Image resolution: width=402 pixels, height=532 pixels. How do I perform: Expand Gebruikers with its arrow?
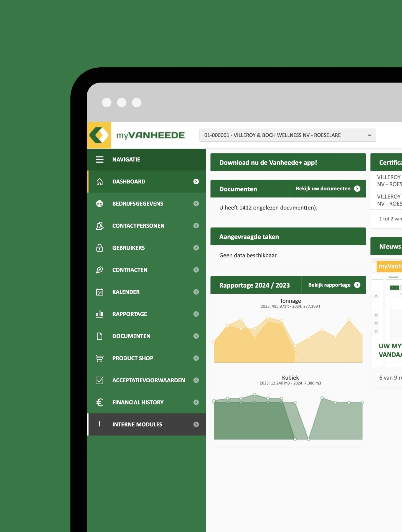click(x=196, y=248)
